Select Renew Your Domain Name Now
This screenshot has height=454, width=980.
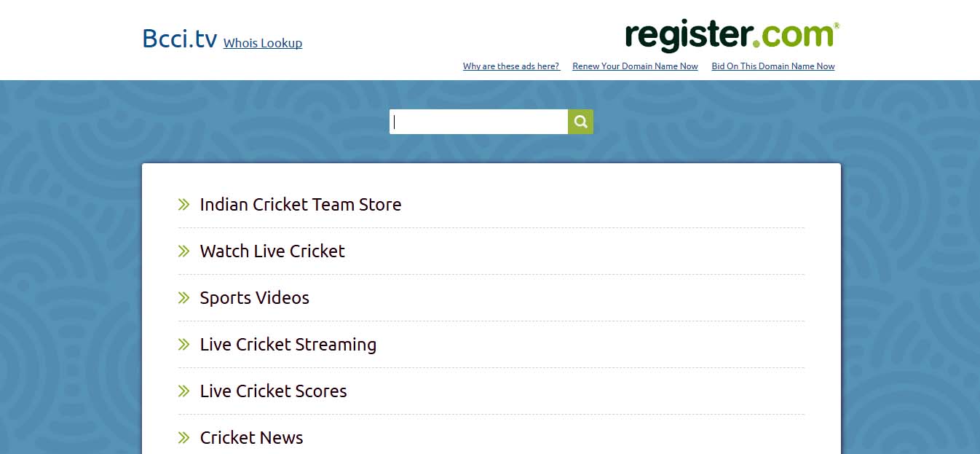(635, 66)
